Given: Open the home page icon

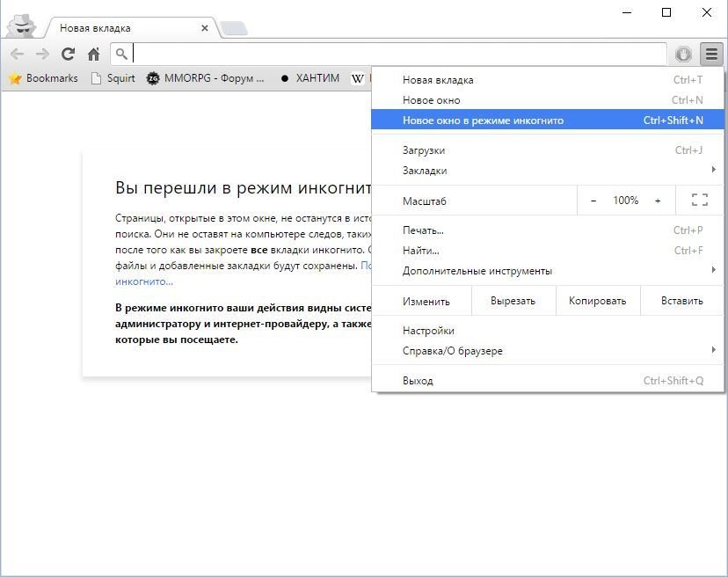Looking at the screenshot, I should [93, 54].
